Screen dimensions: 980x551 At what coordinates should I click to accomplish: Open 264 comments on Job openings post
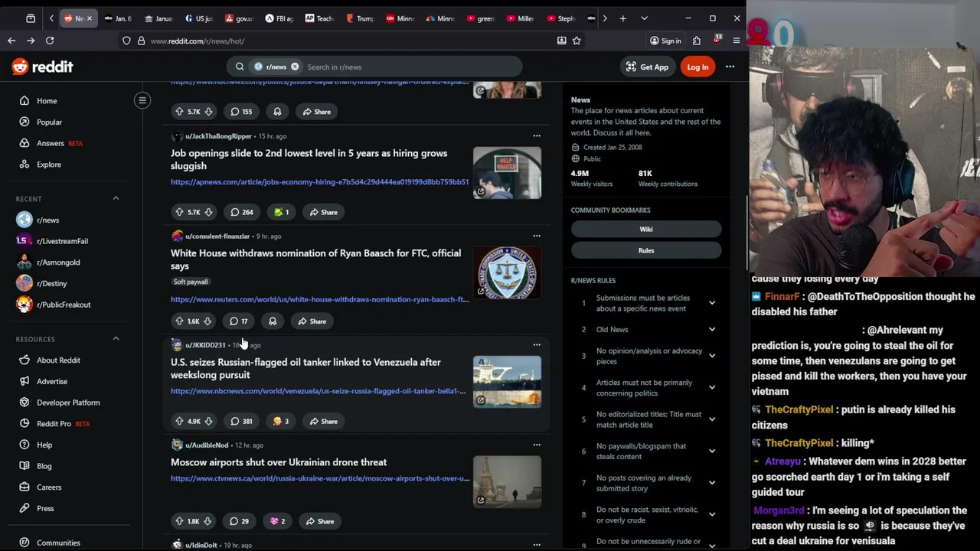[241, 212]
